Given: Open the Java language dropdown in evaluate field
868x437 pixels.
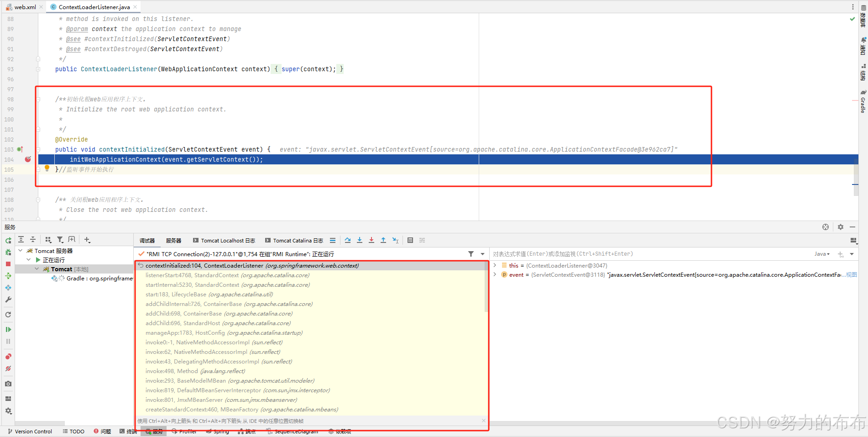Looking at the screenshot, I should point(822,254).
